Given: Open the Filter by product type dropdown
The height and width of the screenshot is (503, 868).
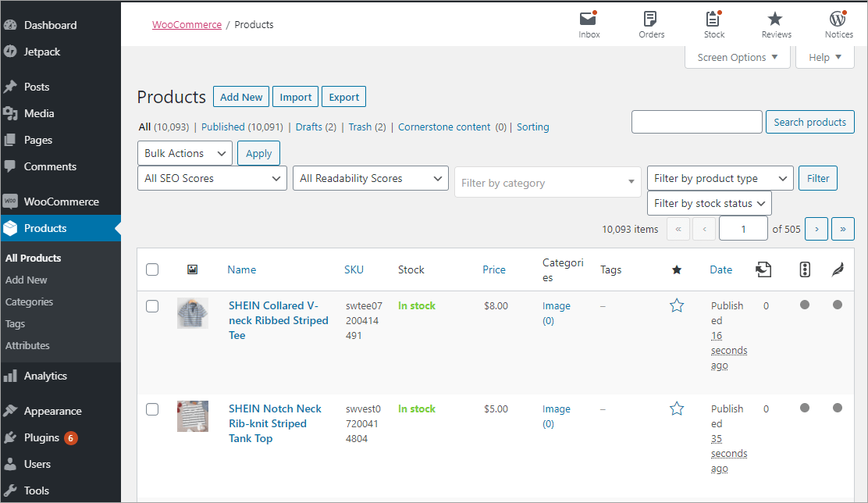Looking at the screenshot, I should pos(720,178).
